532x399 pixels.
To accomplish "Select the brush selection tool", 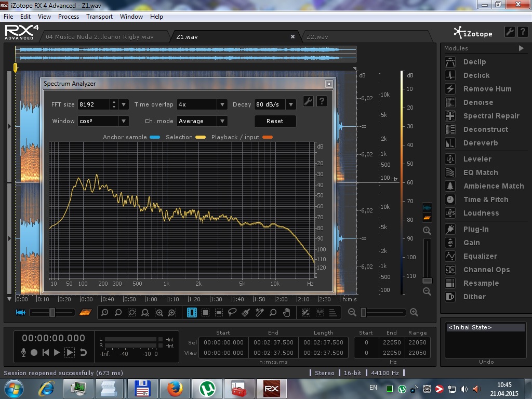I will click(246, 312).
